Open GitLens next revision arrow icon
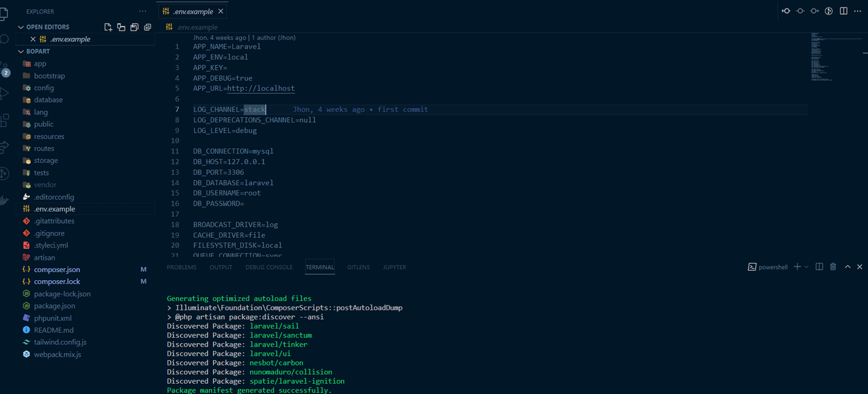868x394 pixels. click(x=814, y=11)
